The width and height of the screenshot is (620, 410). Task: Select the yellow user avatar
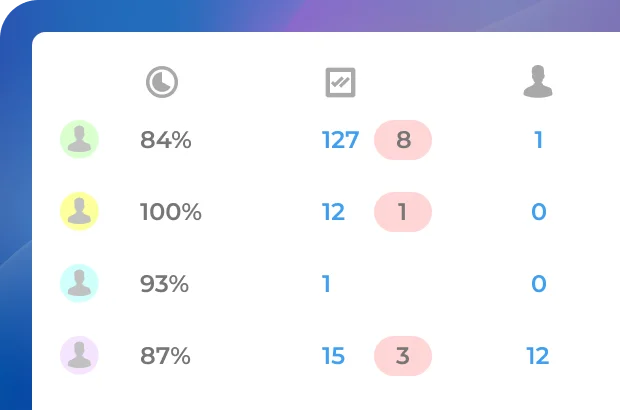tap(79, 211)
